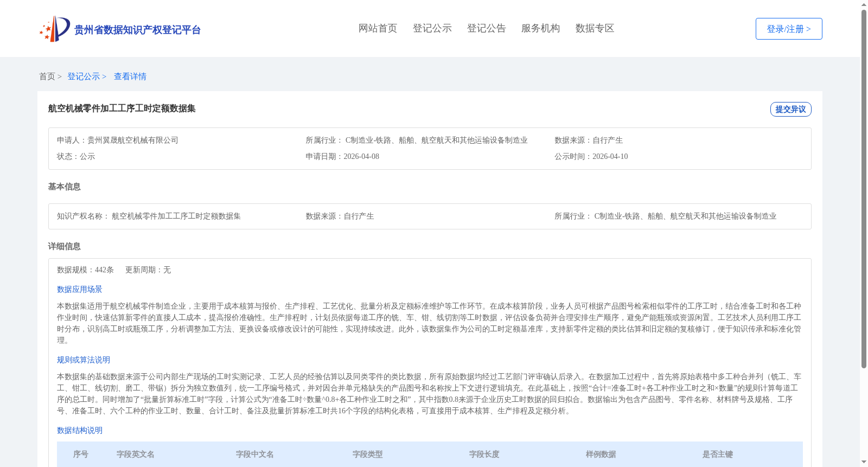
Task: Click the 基本信息 section heading
Action: (64, 187)
